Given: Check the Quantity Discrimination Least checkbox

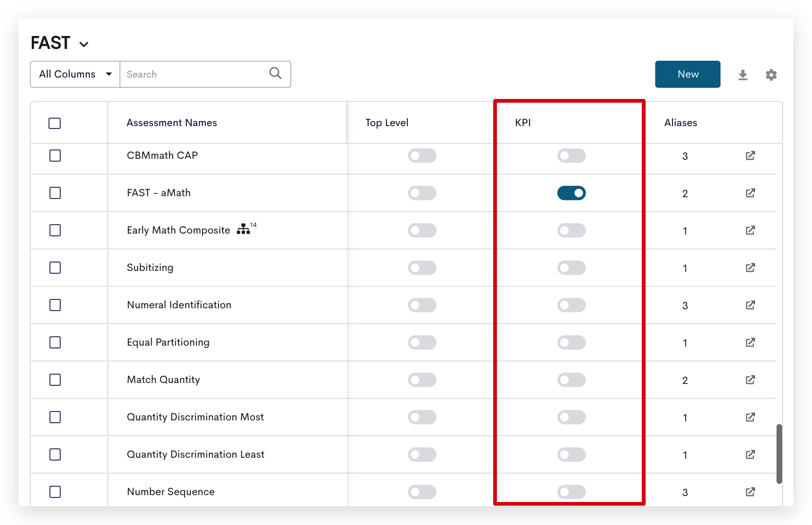Looking at the screenshot, I should (55, 454).
